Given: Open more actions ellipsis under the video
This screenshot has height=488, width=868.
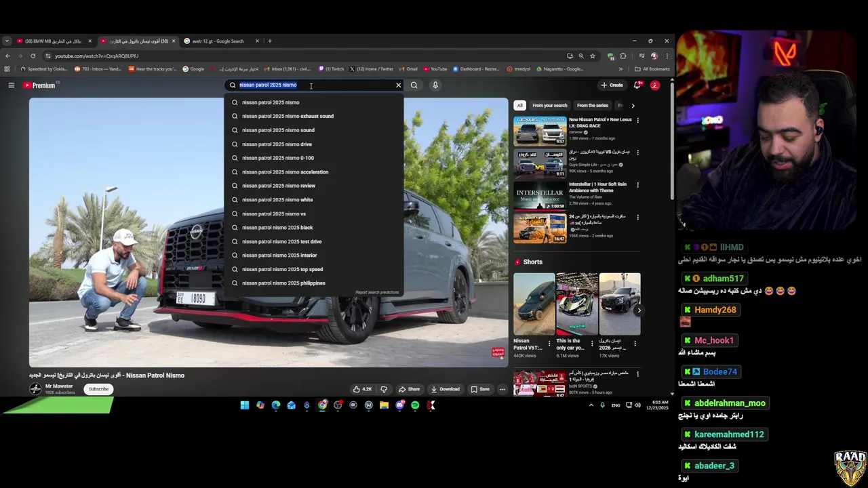Looking at the screenshot, I should click(502, 389).
